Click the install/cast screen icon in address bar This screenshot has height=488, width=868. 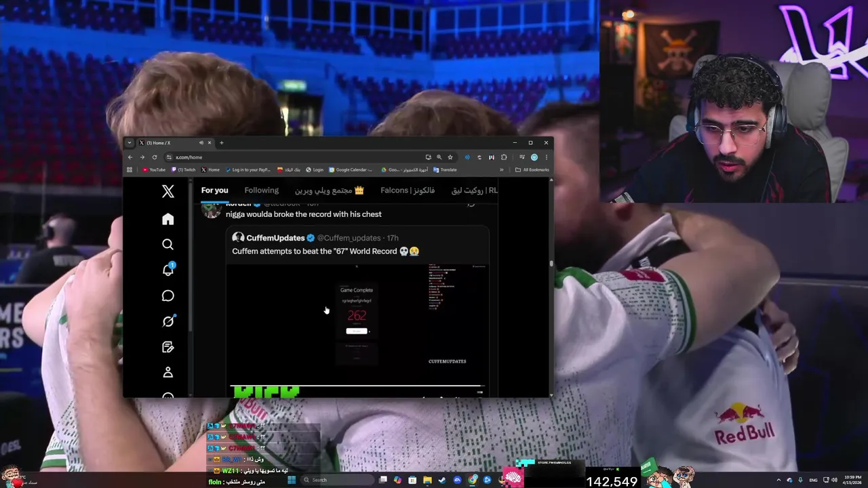point(428,157)
